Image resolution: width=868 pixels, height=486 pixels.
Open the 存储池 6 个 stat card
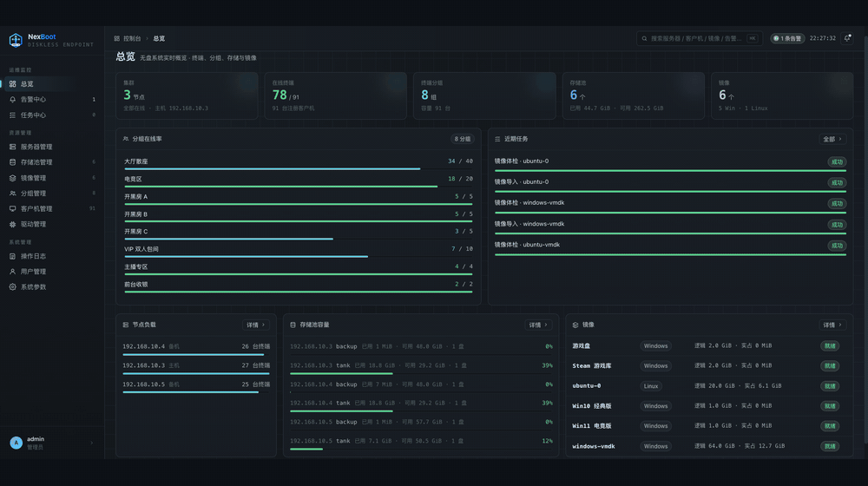point(634,95)
